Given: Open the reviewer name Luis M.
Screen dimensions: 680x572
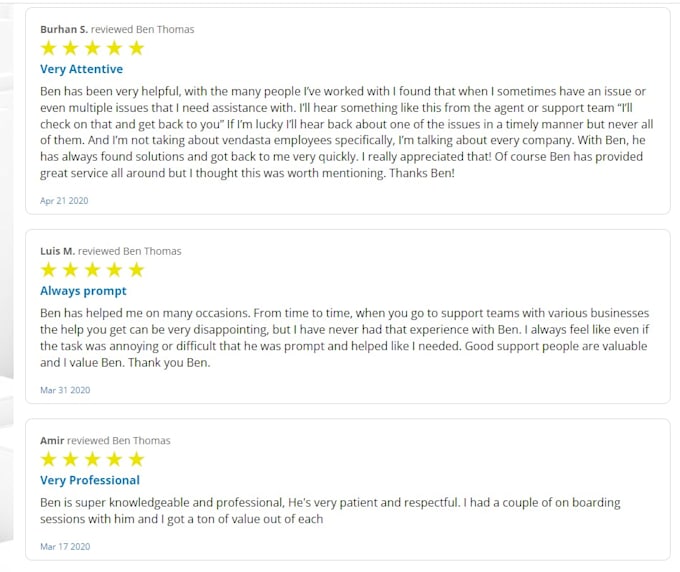Looking at the screenshot, I should pos(57,251).
